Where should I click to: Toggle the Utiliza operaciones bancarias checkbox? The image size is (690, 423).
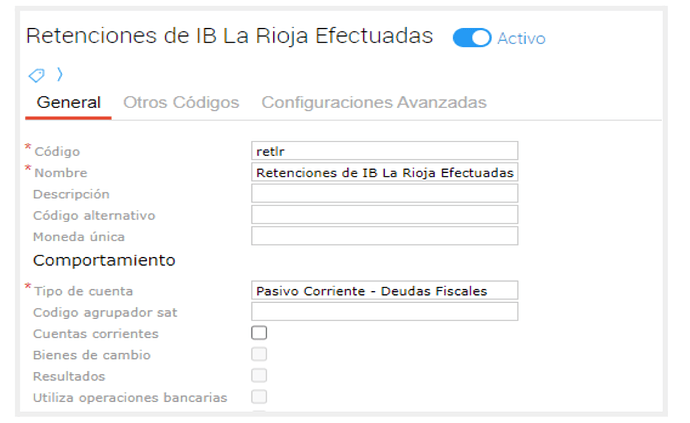259,397
